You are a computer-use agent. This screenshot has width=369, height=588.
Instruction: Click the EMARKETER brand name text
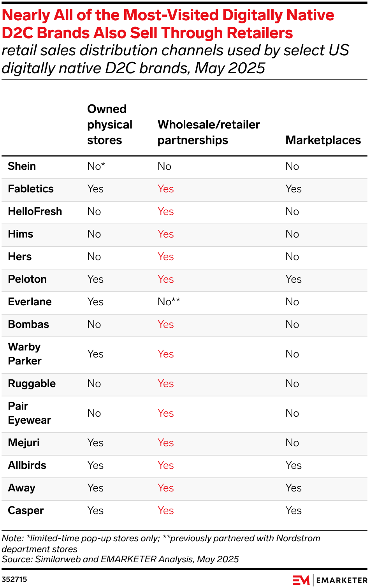(342, 580)
